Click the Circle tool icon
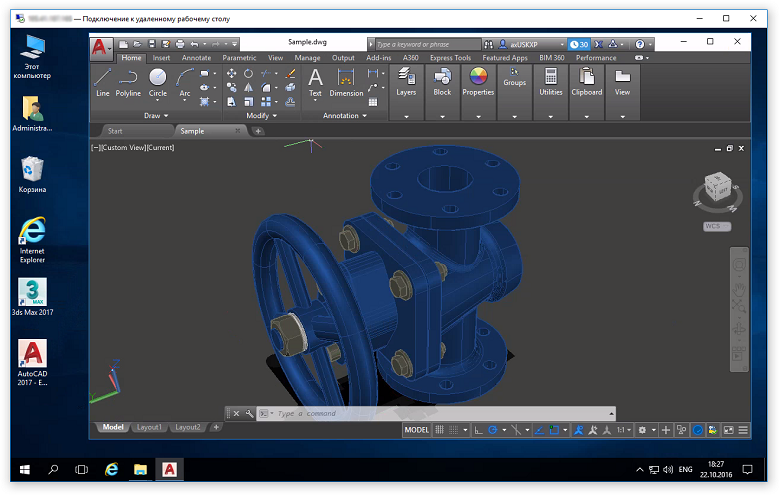The width and height of the screenshot is (780, 495). (158, 79)
